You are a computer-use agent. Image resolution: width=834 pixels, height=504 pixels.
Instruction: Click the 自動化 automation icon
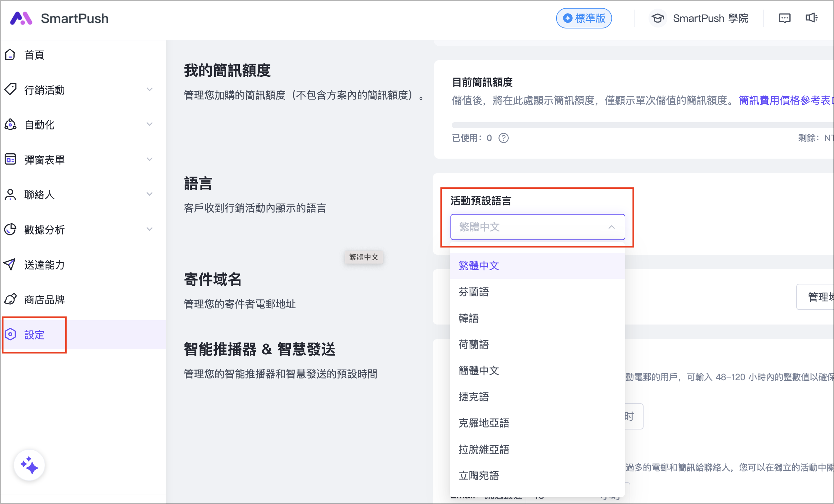[x=10, y=125]
